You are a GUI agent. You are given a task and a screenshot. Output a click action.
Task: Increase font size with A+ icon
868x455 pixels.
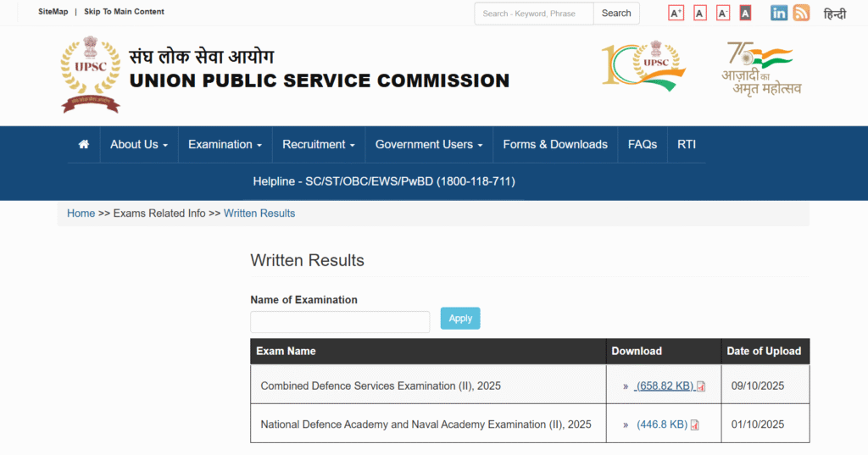point(676,13)
